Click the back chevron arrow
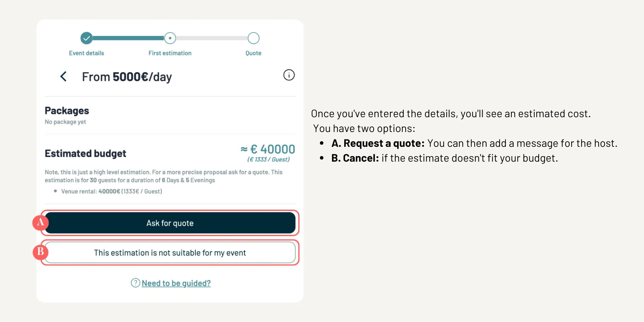644x322 pixels. point(63,77)
